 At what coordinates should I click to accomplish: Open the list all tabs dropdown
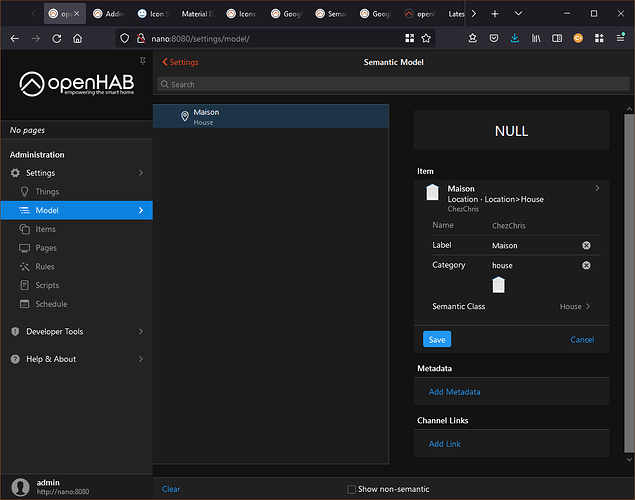[518, 14]
